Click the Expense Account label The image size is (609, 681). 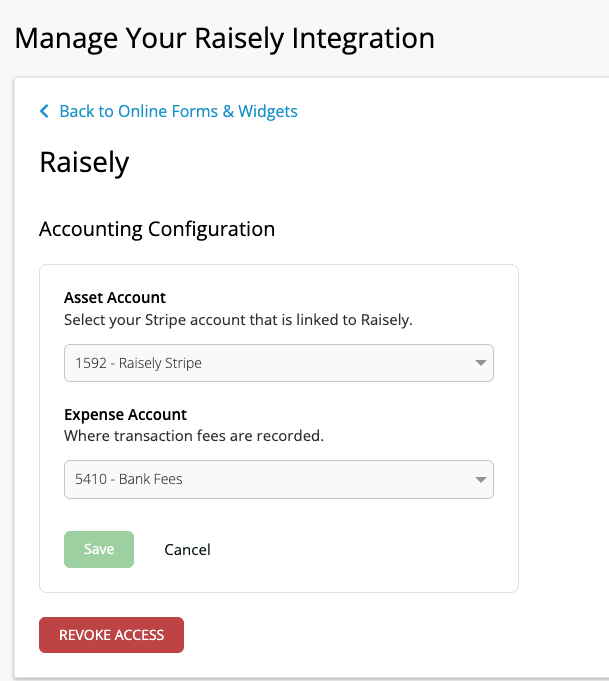pyautogui.click(x=125, y=414)
